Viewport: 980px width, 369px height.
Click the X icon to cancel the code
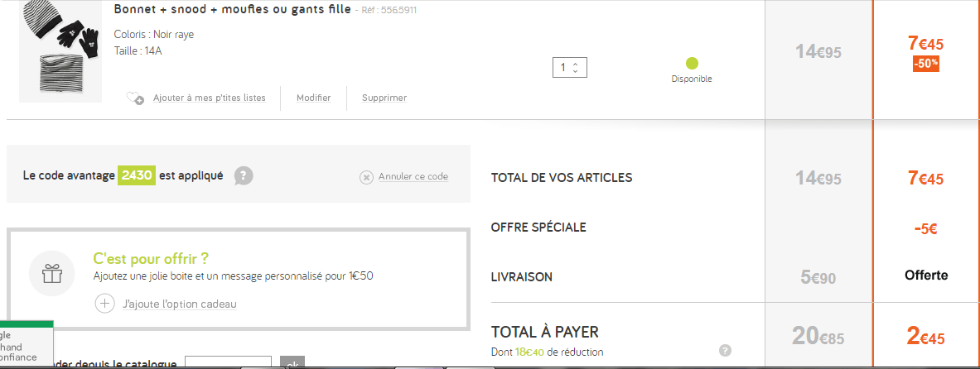click(366, 177)
